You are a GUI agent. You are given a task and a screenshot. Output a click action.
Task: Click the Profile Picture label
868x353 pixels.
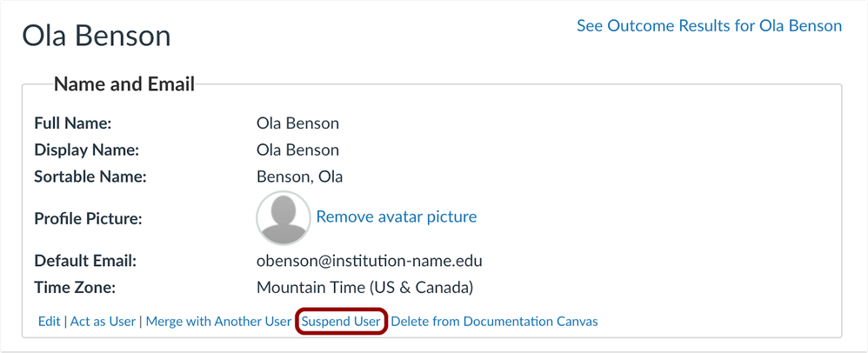(88, 219)
